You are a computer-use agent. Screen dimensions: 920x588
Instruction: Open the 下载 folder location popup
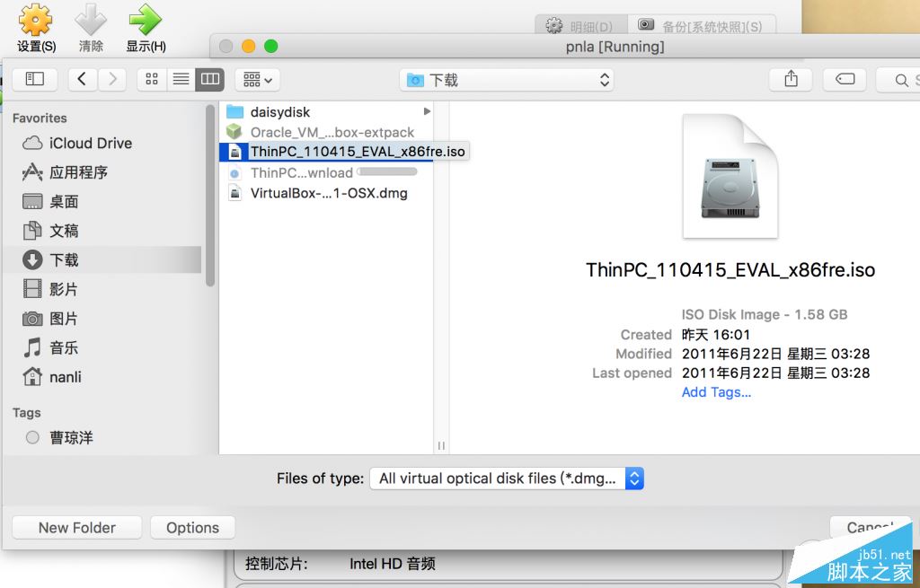point(507,80)
